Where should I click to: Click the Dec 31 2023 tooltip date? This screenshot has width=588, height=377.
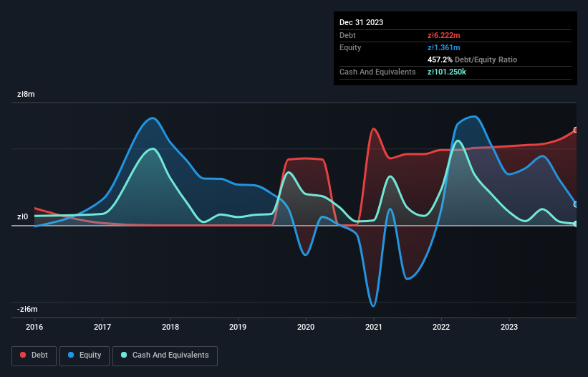click(361, 22)
